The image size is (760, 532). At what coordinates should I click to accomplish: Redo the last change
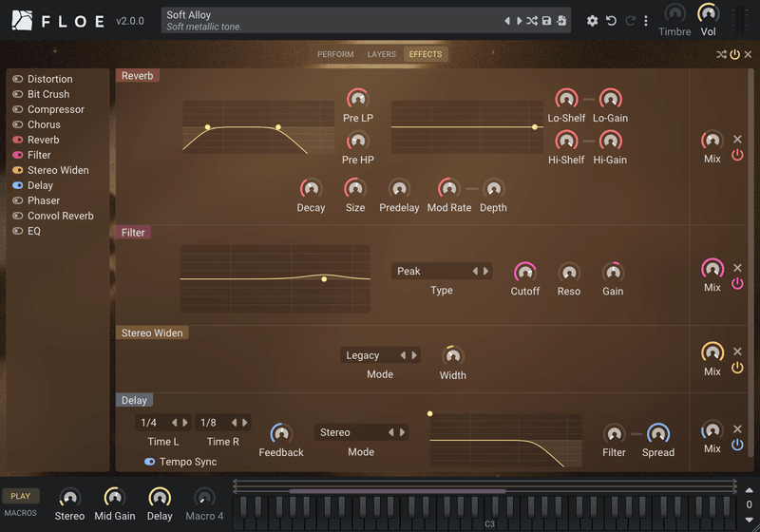coord(630,21)
